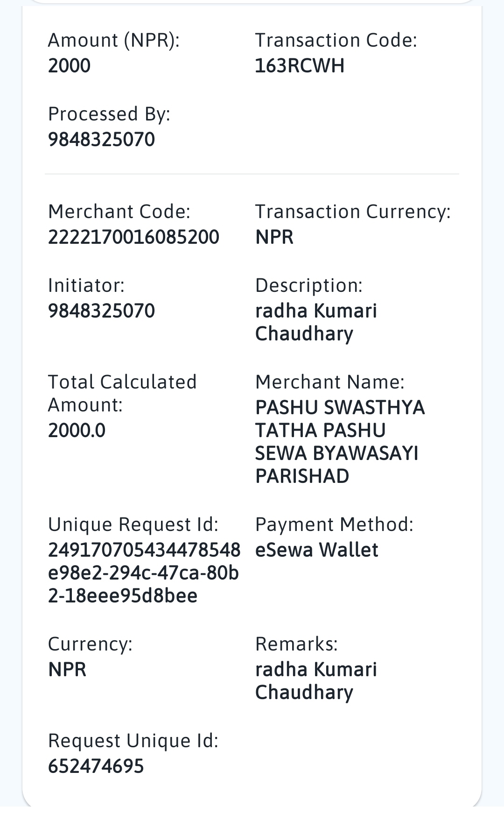Tap the Total Calculated Amount 2000.0
The width and height of the screenshot is (504, 814).
point(77,430)
